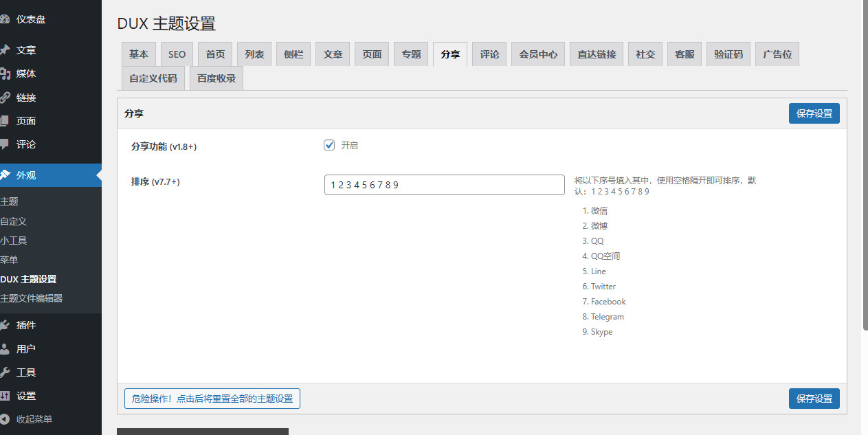The image size is (868, 435).
Task: Click the media icon beside 媒体
Action: [x=4, y=74]
